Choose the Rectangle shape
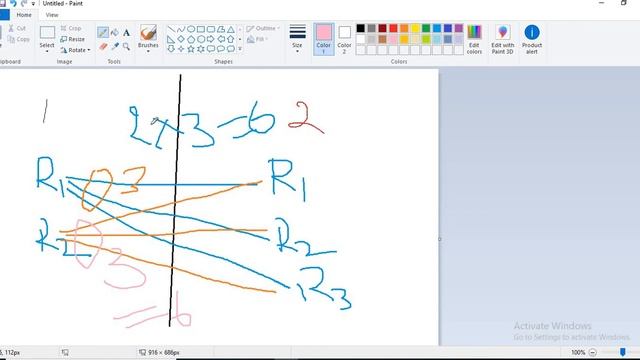The width and height of the screenshot is (640, 360). coord(201,29)
